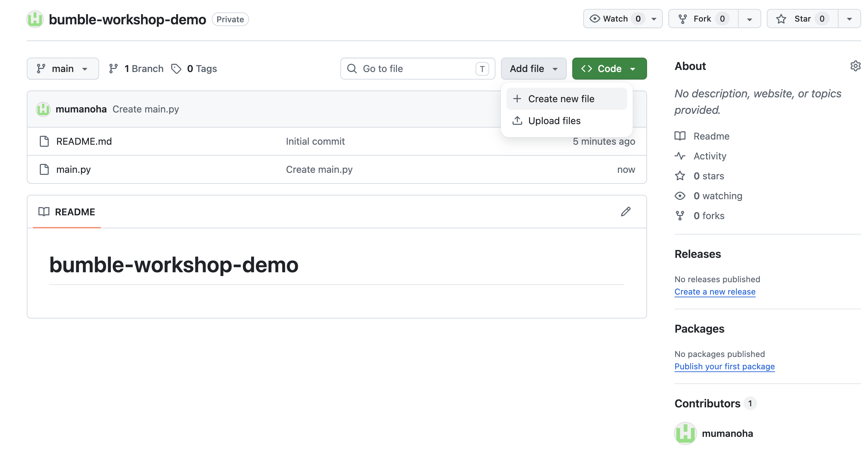868x454 pixels.
Task: Click the README.md file icon
Action: tap(44, 141)
